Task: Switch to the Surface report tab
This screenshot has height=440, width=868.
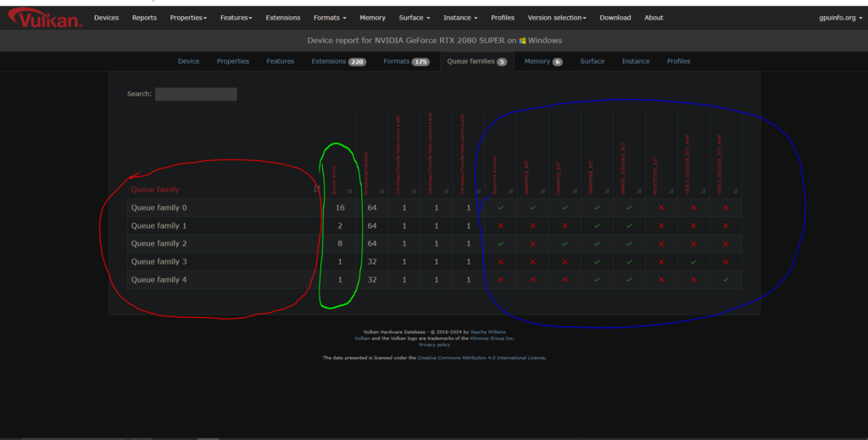Action: [593, 61]
